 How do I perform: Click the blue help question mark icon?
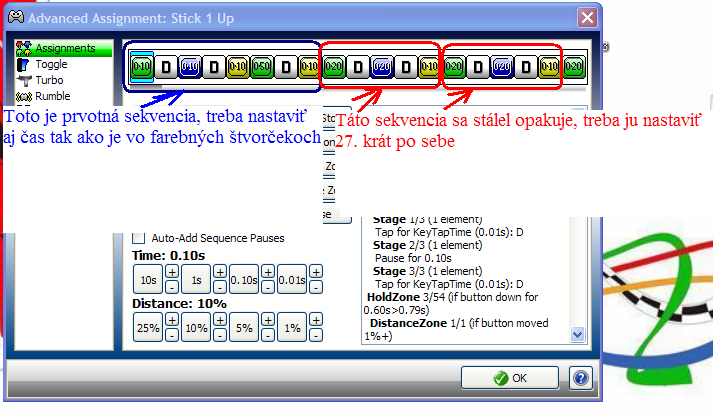pos(579,379)
